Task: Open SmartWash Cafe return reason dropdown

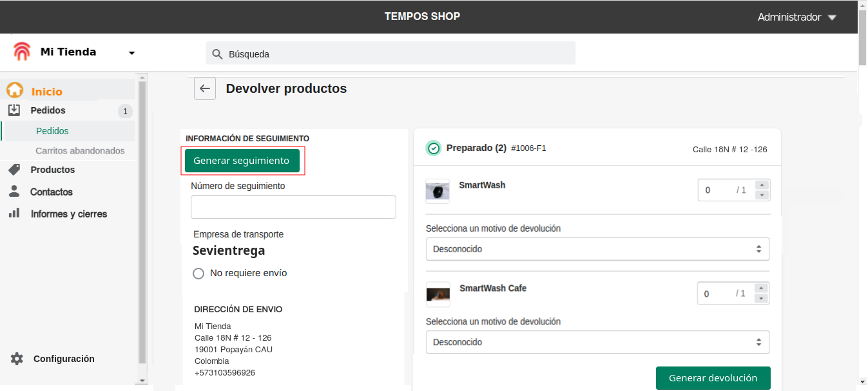Action: pyautogui.click(x=597, y=342)
